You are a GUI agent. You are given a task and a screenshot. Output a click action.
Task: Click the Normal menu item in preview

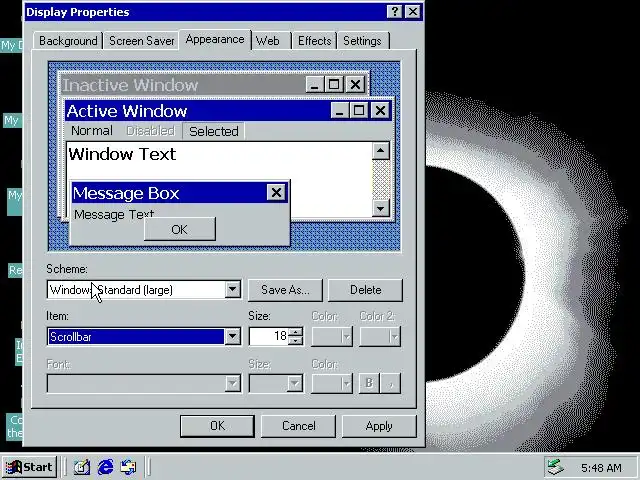tap(91, 131)
